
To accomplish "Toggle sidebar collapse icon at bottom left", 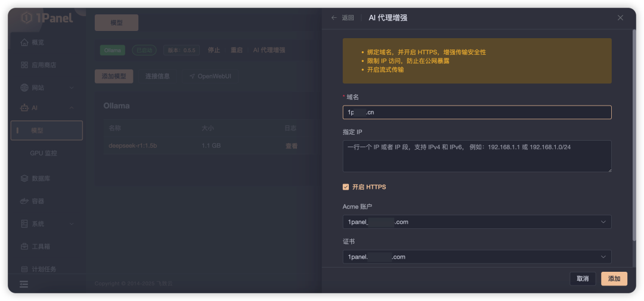I will (24, 284).
